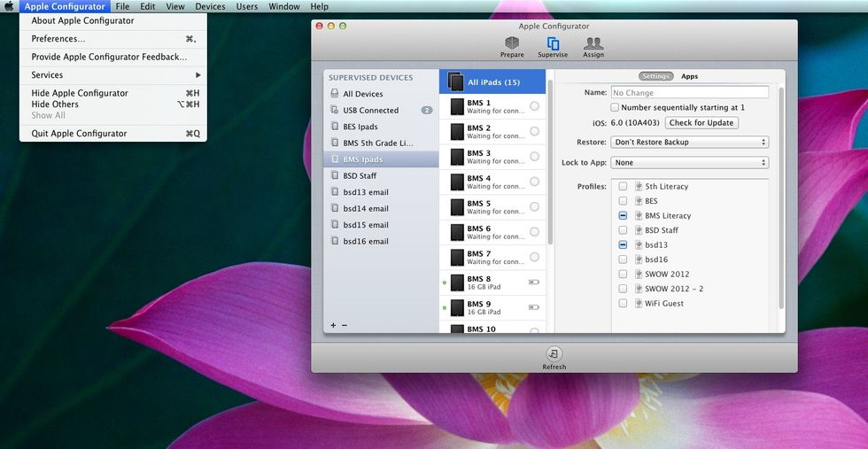
Task: Select the BMS Ipads group
Action: point(381,159)
